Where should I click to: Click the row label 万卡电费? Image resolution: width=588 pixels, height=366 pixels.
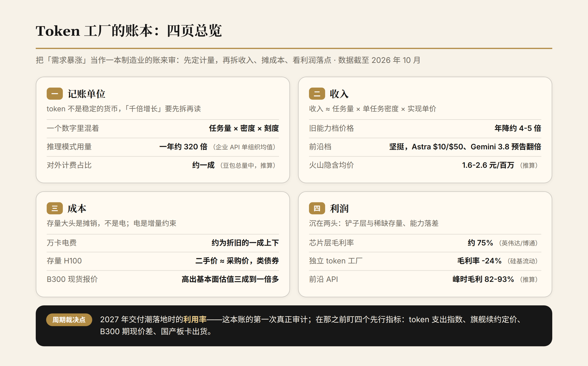[62, 242]
